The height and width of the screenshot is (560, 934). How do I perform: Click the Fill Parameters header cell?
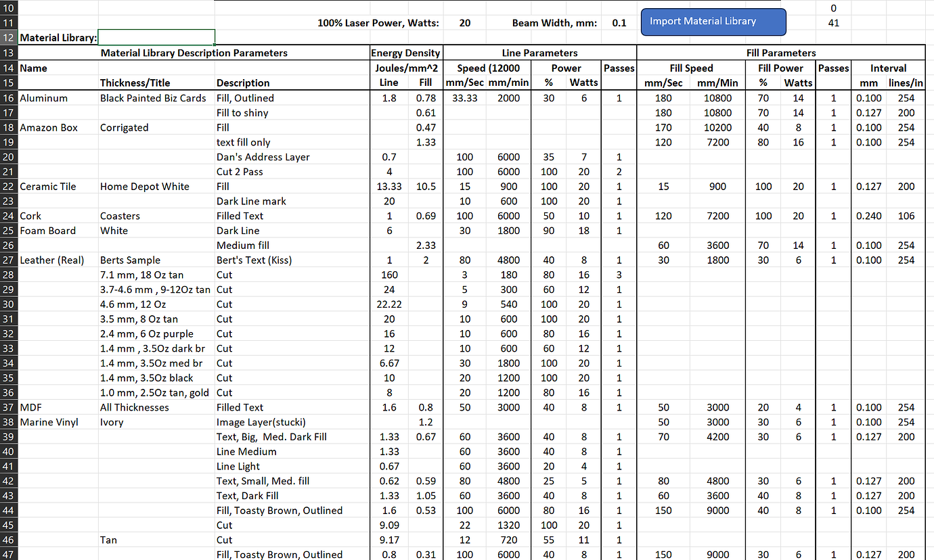781,53
